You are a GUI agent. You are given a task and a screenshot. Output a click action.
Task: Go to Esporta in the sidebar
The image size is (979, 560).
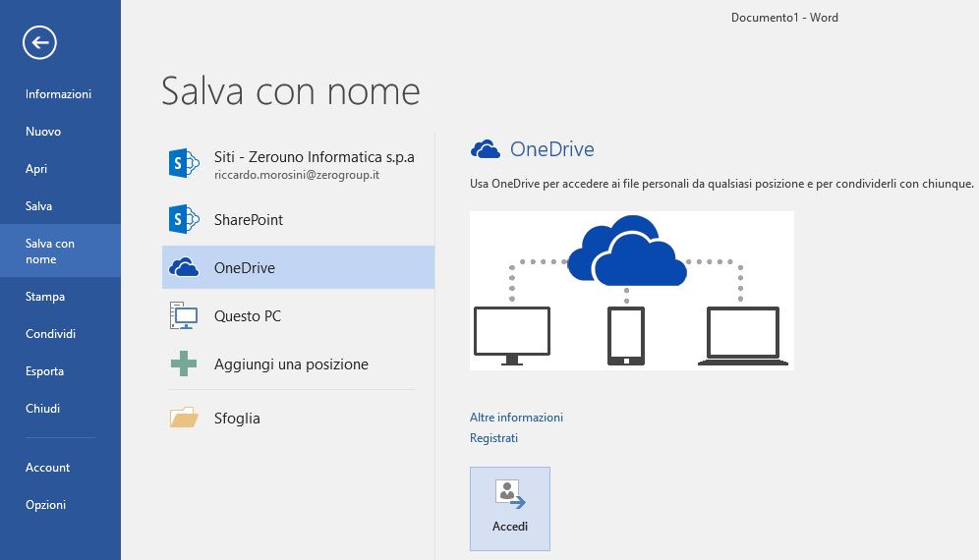click(x=44, y=370)
